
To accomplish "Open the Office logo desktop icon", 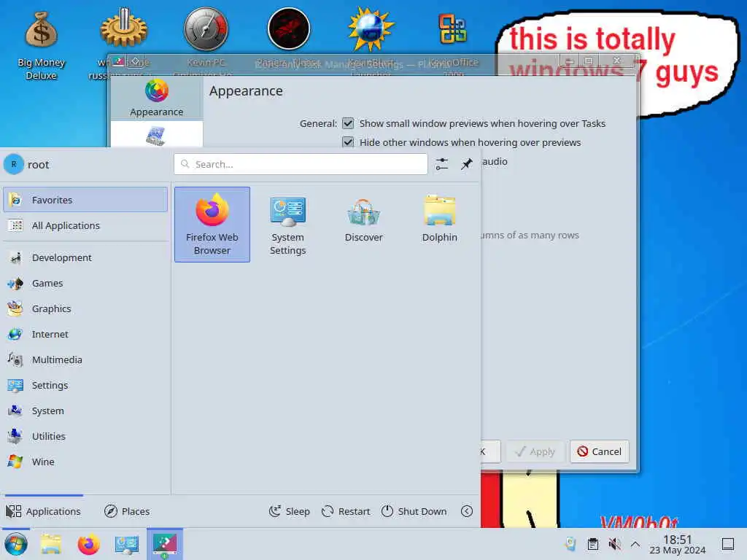I will point(452,28).
